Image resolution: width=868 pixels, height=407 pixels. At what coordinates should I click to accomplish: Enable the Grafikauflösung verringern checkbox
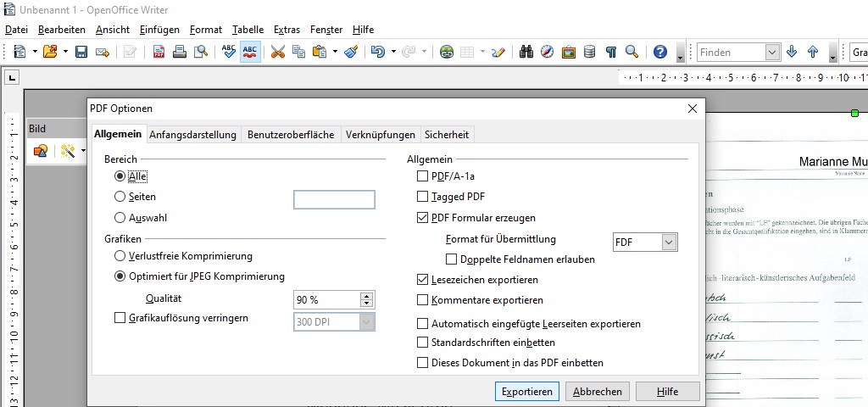[120, 318]
